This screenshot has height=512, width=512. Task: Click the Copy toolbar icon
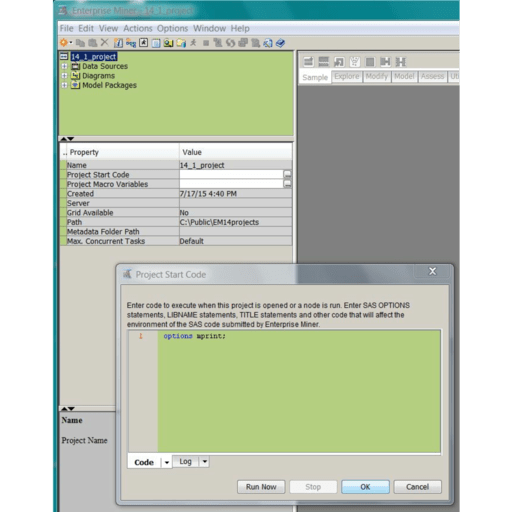(80, 43)
